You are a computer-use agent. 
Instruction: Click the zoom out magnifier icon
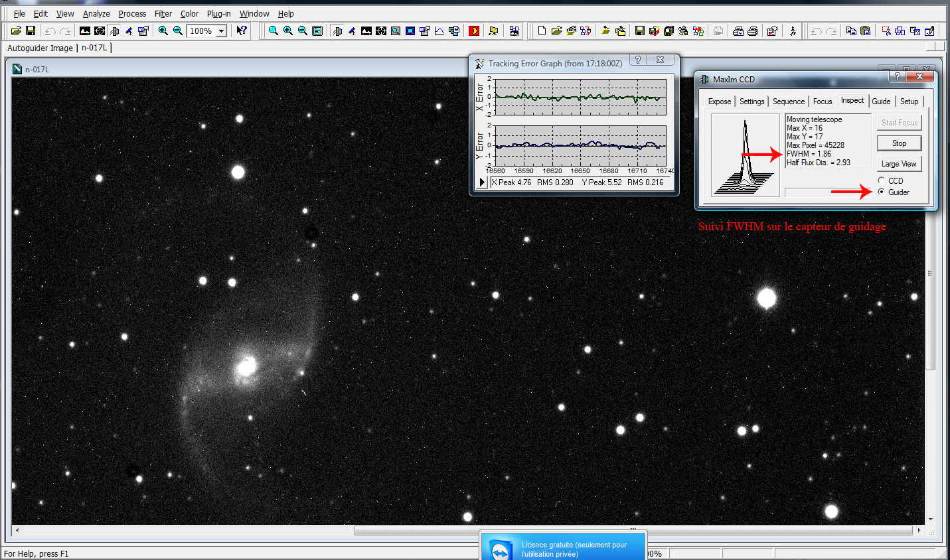point(177,31)
